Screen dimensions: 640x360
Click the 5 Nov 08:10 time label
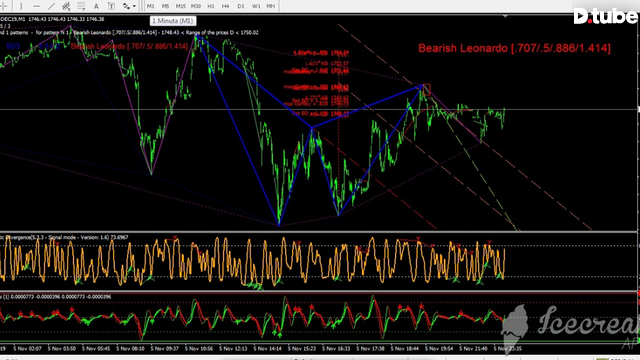pos(130,349)
